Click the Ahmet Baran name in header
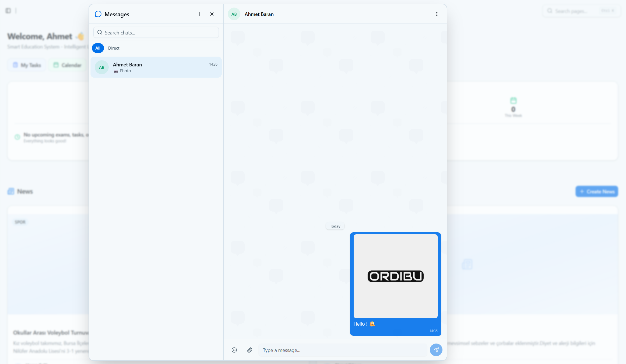The image size is (626, 364). coord(259,14)
